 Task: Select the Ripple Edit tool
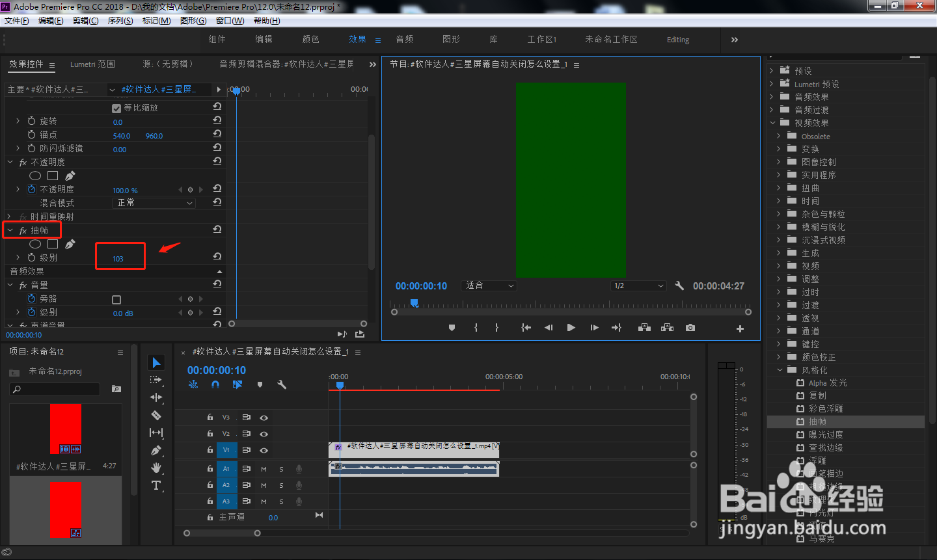coord(156,397)
